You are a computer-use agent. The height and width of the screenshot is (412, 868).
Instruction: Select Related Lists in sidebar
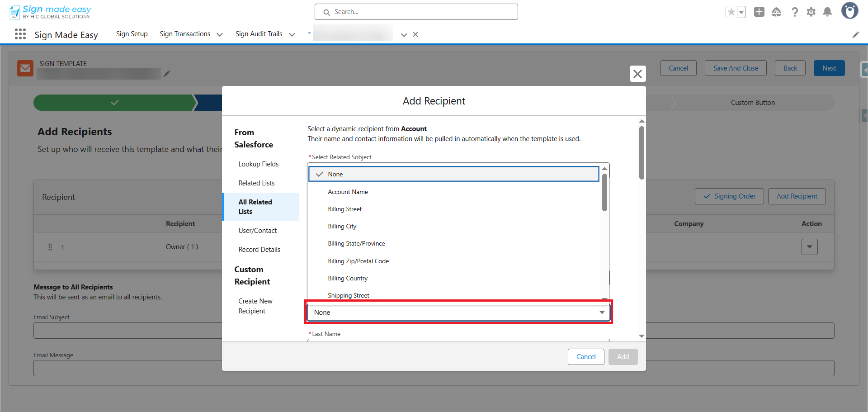256,183
